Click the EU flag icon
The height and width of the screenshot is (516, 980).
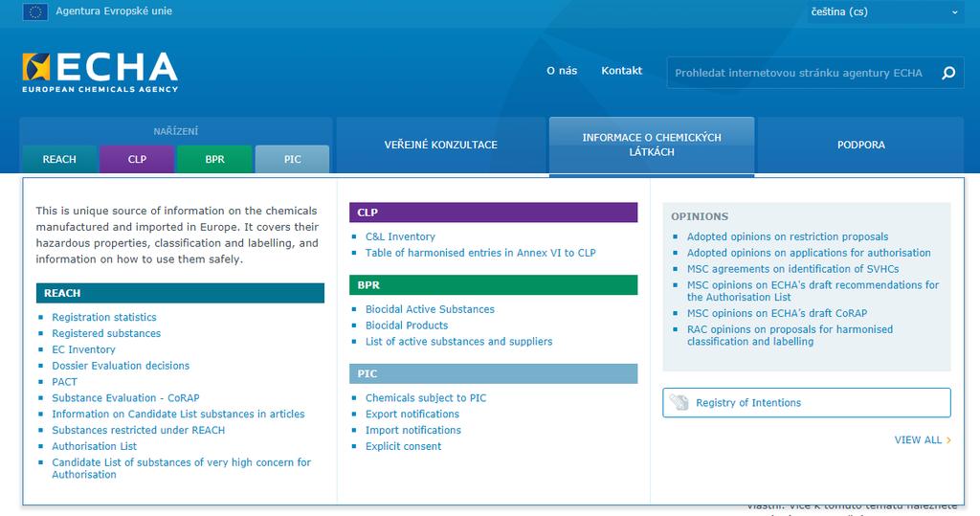click(35, 11)
